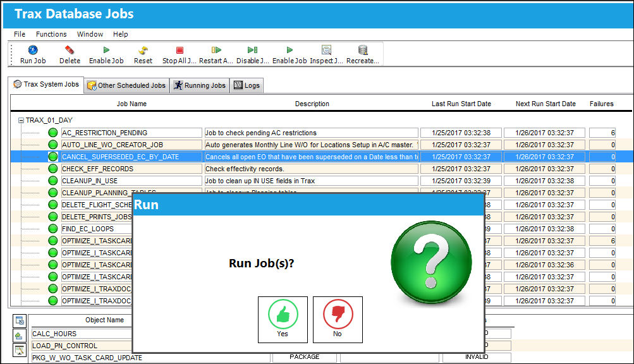Click green status icon for FIND_EC_LOOPS
The width and height of the screenshot is (634, 364).
pyautogui.click(x=53, y=229)
